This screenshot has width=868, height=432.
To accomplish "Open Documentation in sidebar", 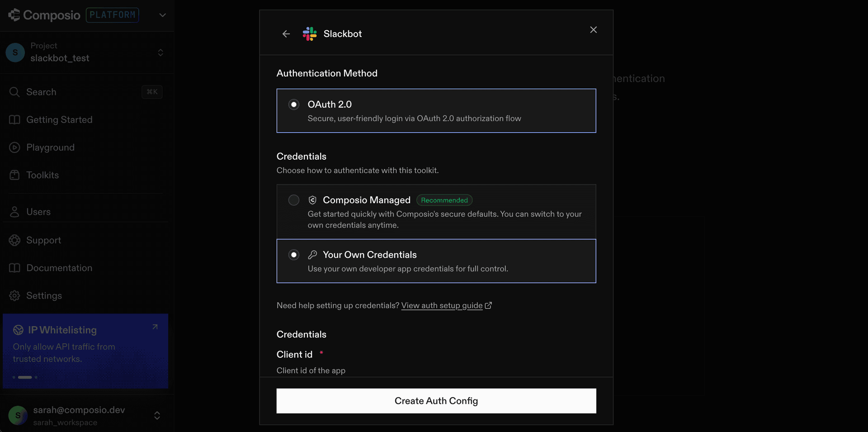I will coord(59,268).
